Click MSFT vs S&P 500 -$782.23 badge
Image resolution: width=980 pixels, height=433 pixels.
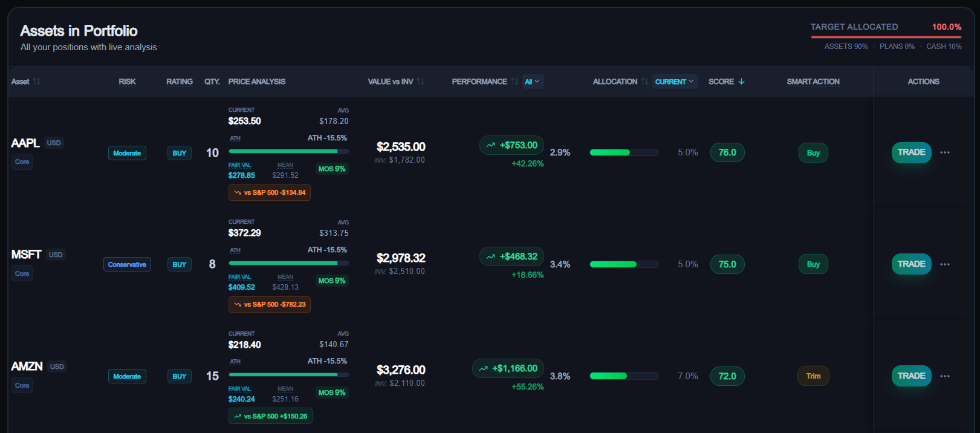(x=270, y=304)
